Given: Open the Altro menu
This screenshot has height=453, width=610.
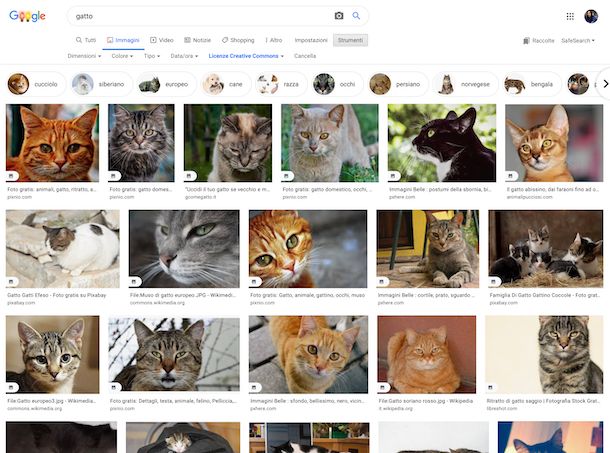Looking at the screenshot, I should coord(274,40).
